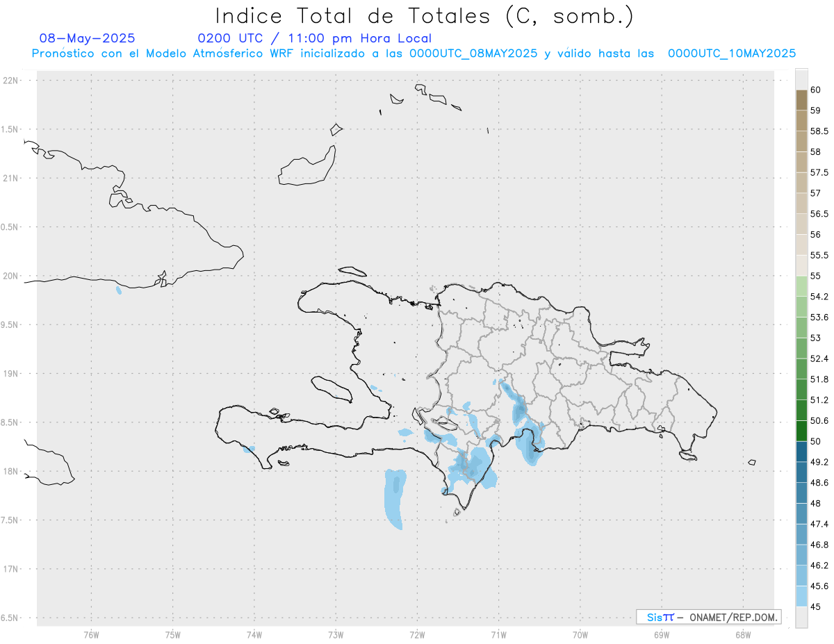Select the lightest blue swatch between 45 and 45.6
Screen dimensions: 834x644
(801, 597)
